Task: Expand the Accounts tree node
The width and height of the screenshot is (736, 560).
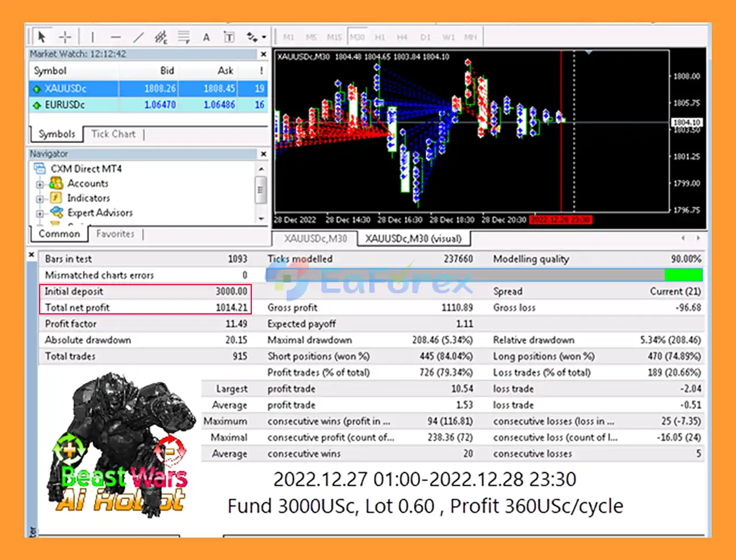Action: (x=40, y=185)
